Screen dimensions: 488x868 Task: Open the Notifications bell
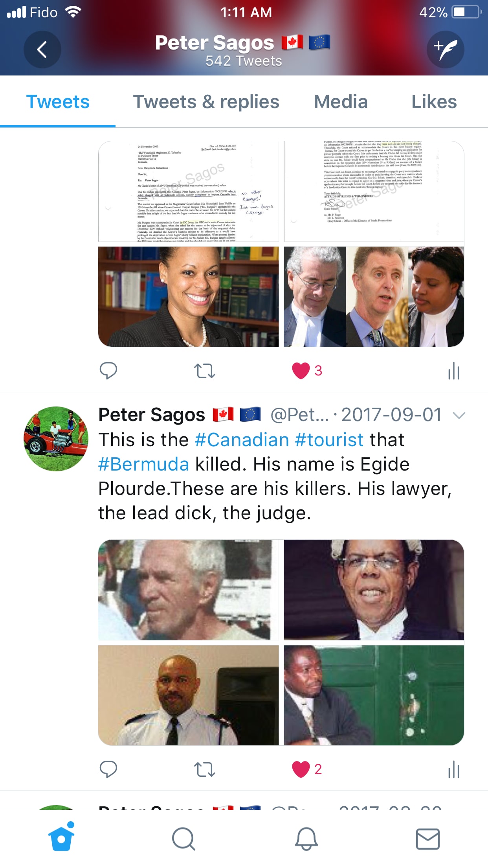(306, 839)
